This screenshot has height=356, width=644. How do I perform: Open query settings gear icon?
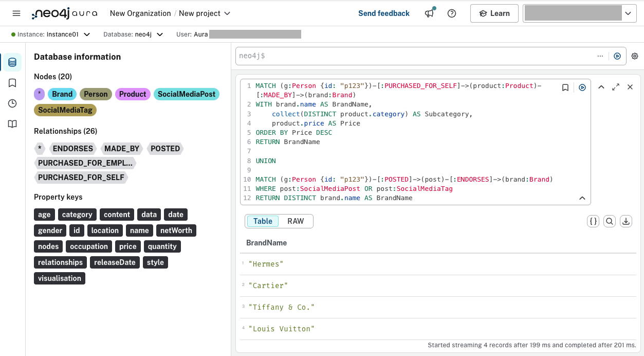634,56
